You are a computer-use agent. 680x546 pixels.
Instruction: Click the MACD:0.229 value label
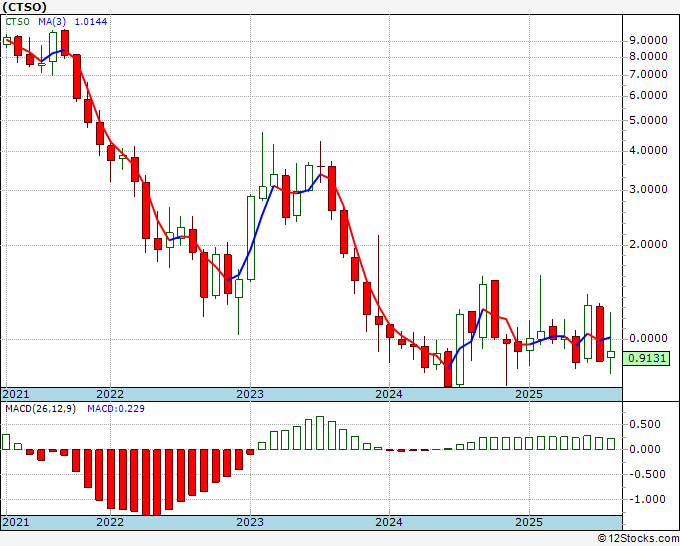point(116,409)
